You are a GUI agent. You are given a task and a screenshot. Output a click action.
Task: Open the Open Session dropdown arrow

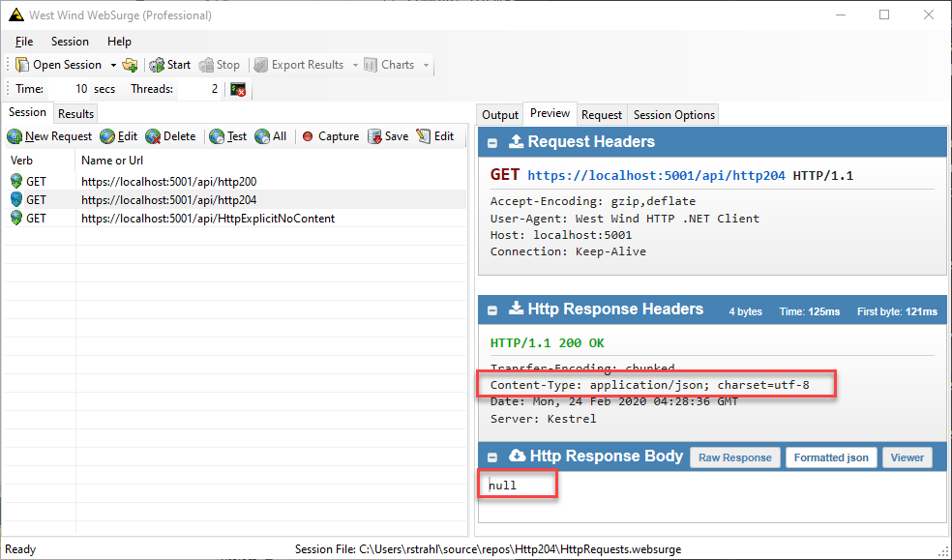tap(112, 64)
